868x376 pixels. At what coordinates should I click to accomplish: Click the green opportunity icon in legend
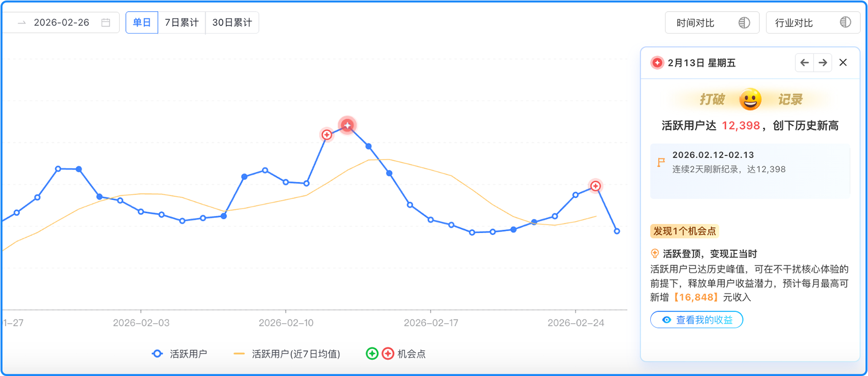click(372, 354)
